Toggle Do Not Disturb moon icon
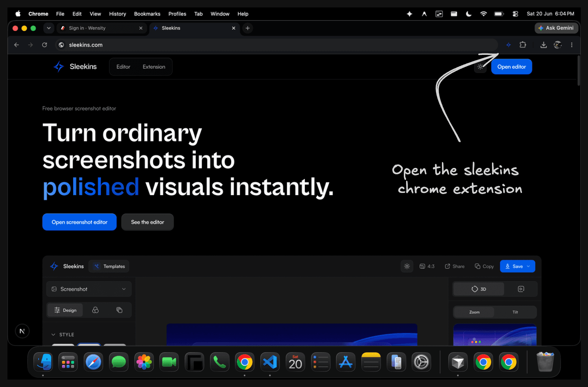Screen dimensions: 588x387 coord(468,14)
